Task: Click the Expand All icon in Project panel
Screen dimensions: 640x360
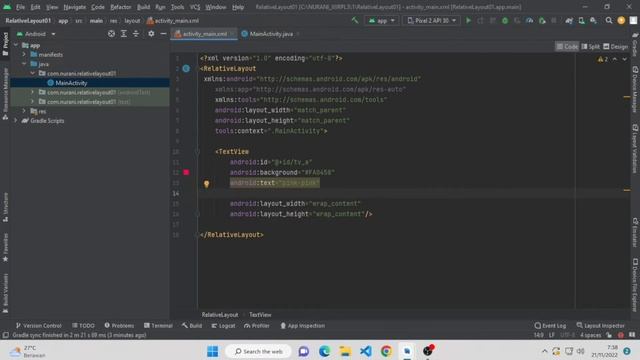Action: point(124,34)
